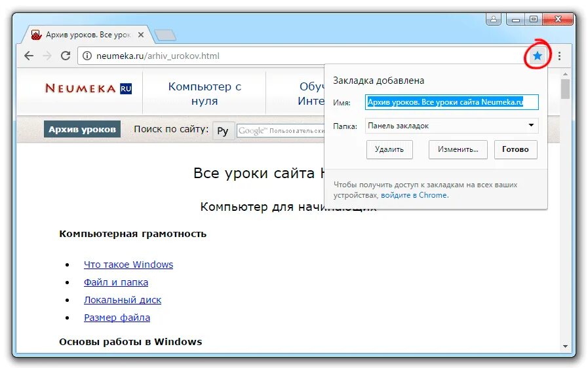588x368 pixels.
Task: Click the Ру language button by search
Action: (223, 131)
